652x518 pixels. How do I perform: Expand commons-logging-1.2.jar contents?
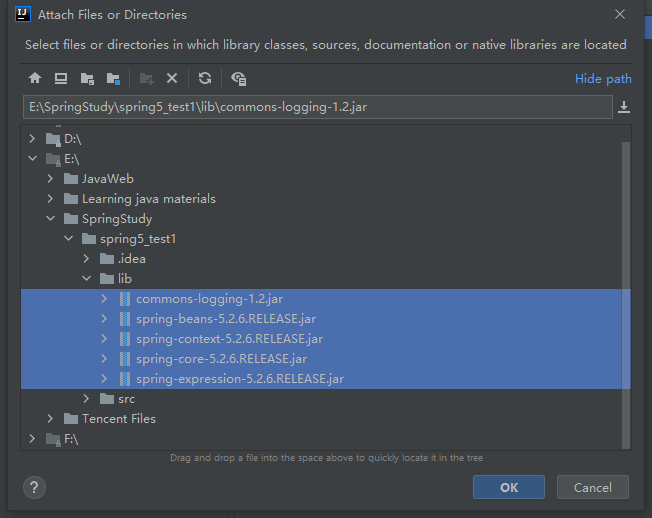(104, 298)
